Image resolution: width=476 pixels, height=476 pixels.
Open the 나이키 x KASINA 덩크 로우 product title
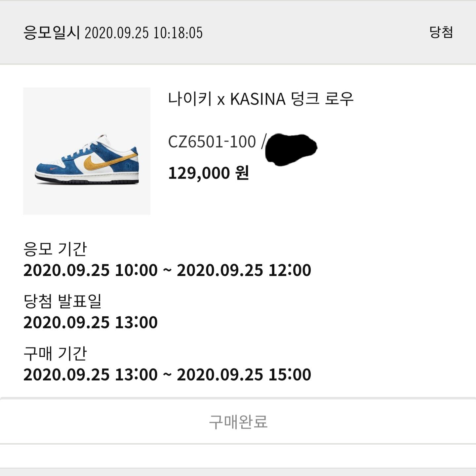[260, 99]
